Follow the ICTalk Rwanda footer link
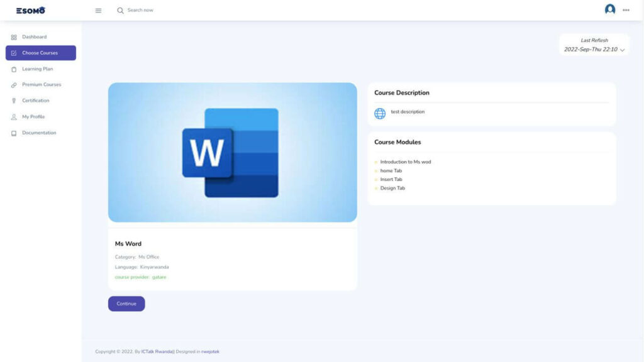 coord(157,351)
